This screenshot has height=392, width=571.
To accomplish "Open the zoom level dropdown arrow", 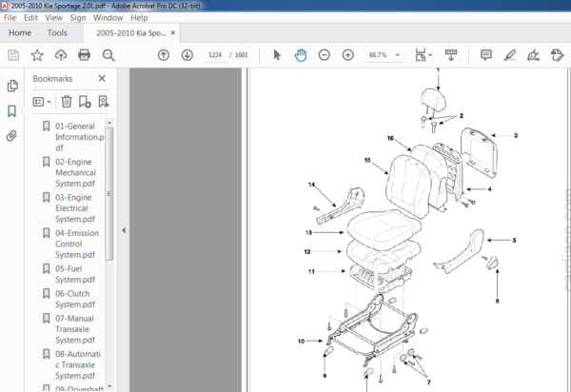I will tap(398, 55).
